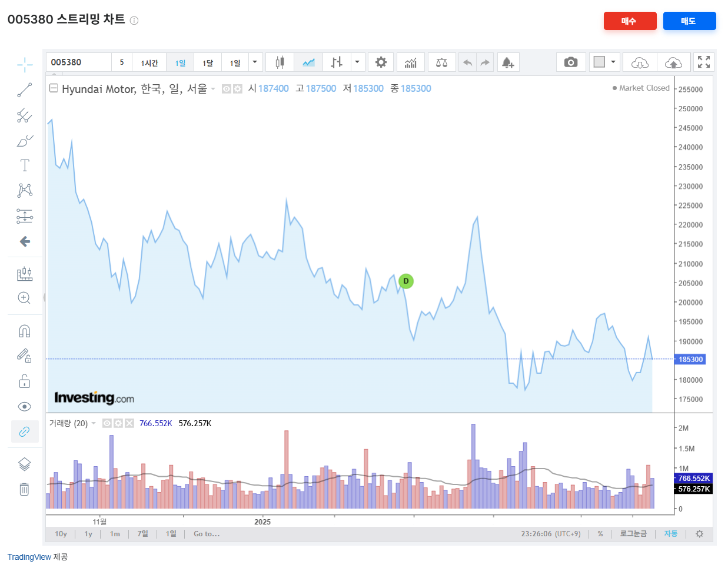Collapse the Hyundai Motor legend box
Image resolution: width=728 pixels, height=571 pixels.
pyautogui.click(x=54, y=88)
